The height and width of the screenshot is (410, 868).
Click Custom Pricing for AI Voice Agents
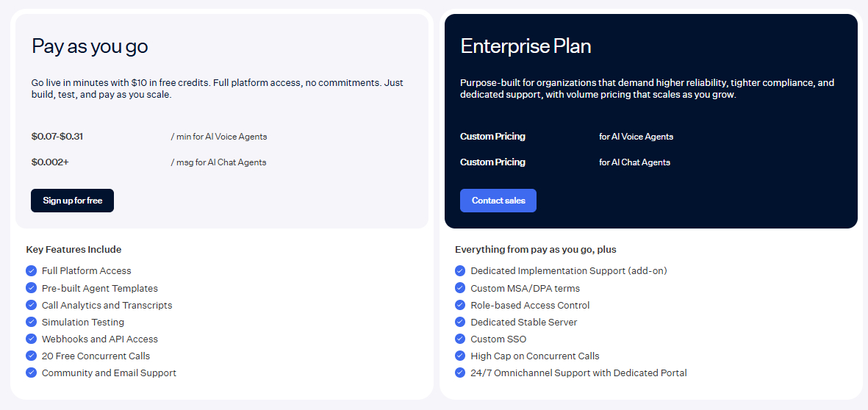click(x=492, y=136)
